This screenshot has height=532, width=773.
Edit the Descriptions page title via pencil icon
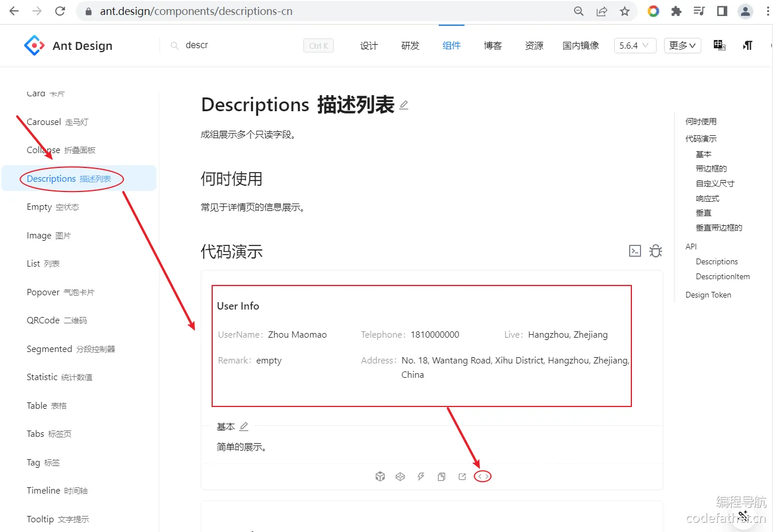[404, 105]
